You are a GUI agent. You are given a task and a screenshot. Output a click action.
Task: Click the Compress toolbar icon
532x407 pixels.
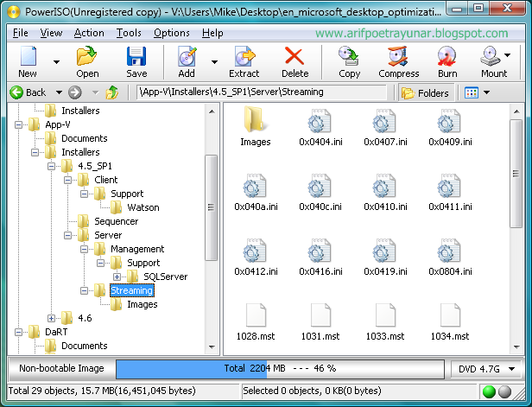tap(397, 56)
